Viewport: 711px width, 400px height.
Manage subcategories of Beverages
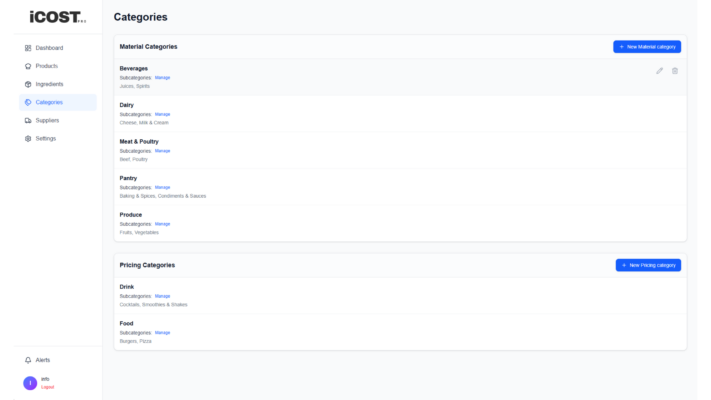pos(162,78)
